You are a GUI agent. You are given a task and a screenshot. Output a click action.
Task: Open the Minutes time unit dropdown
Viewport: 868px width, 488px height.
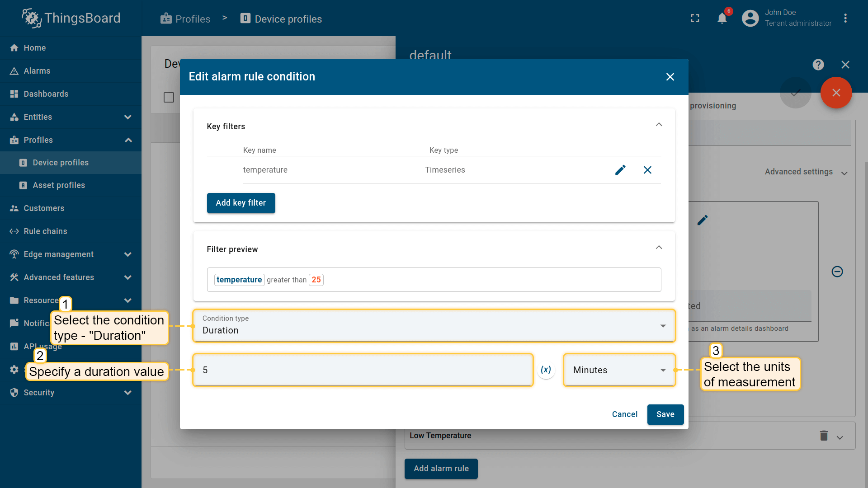[x=619, y=370]
